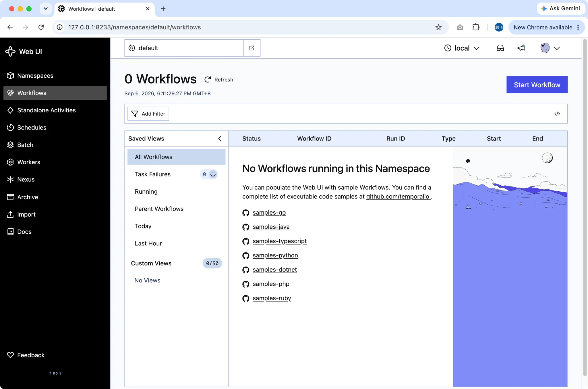Open the Batch page
Viewport: 588px width, 389px height.
tap(55, 145)
